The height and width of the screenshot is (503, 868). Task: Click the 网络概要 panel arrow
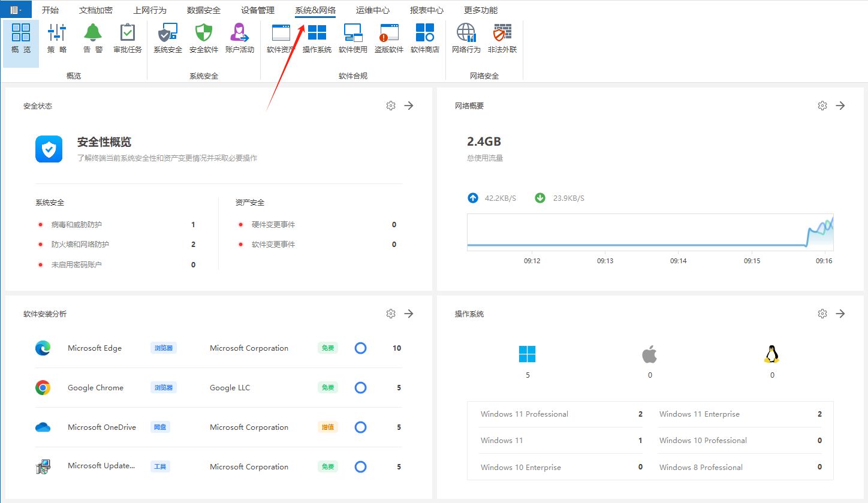coord(840,106)
